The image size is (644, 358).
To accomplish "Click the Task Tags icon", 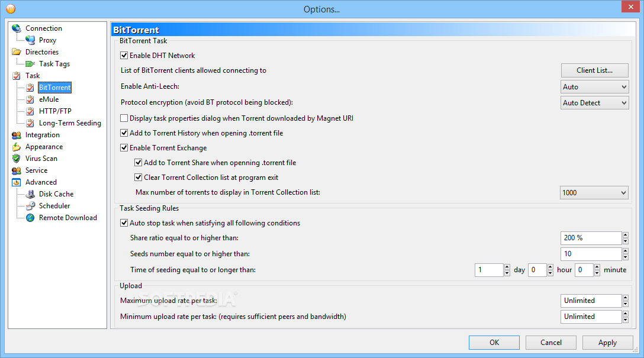I will [30, 64].
